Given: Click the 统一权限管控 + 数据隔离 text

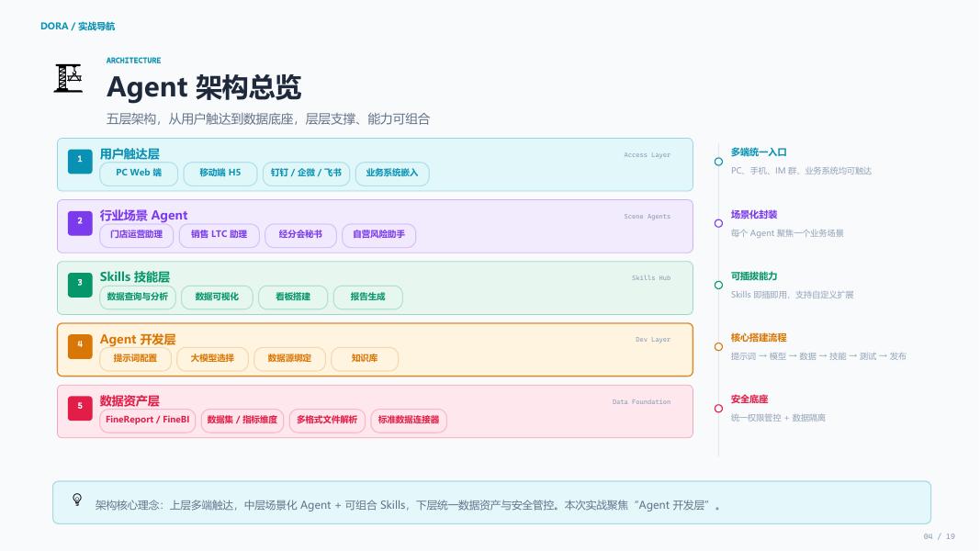Looking at the screenshot, I should point(778,418).
